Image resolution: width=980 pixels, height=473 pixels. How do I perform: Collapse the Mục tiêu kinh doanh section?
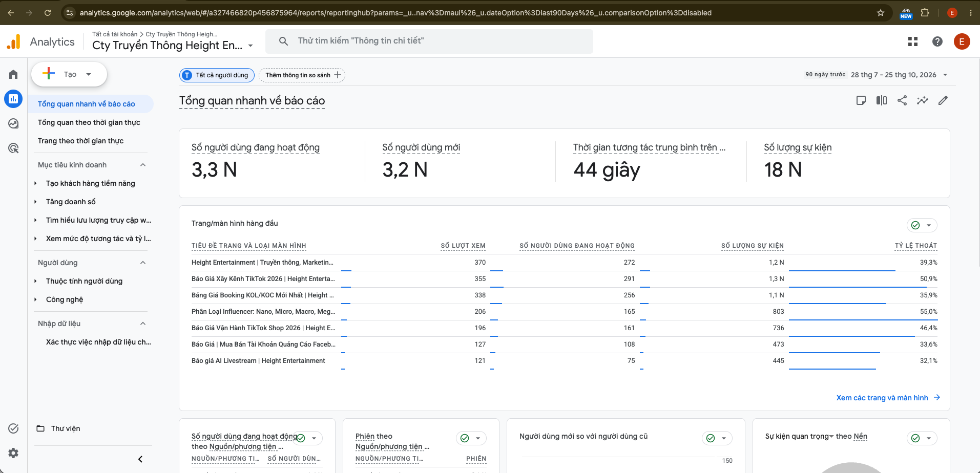coord(143,165)
